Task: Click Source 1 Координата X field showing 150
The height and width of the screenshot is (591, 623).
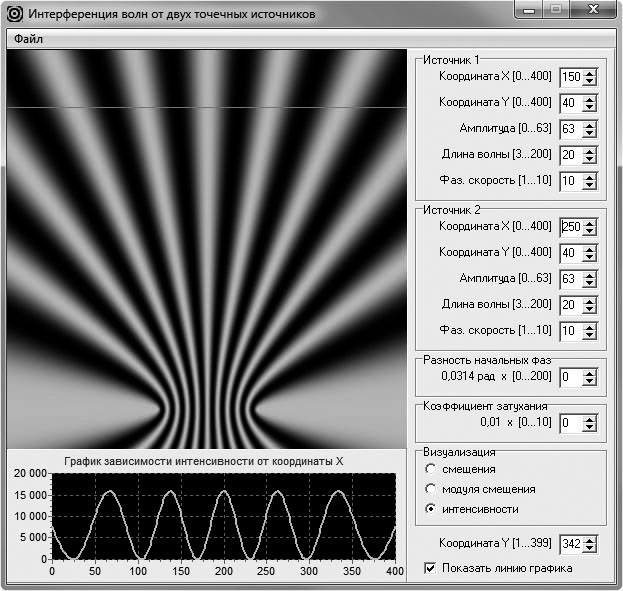Action: [x=571, y=78]
